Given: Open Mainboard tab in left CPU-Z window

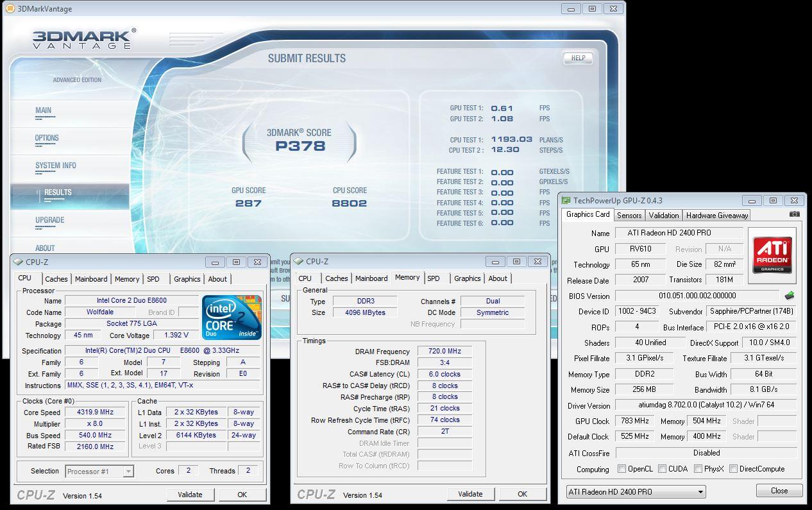Looking at the screenshot, I should (91, 279).
